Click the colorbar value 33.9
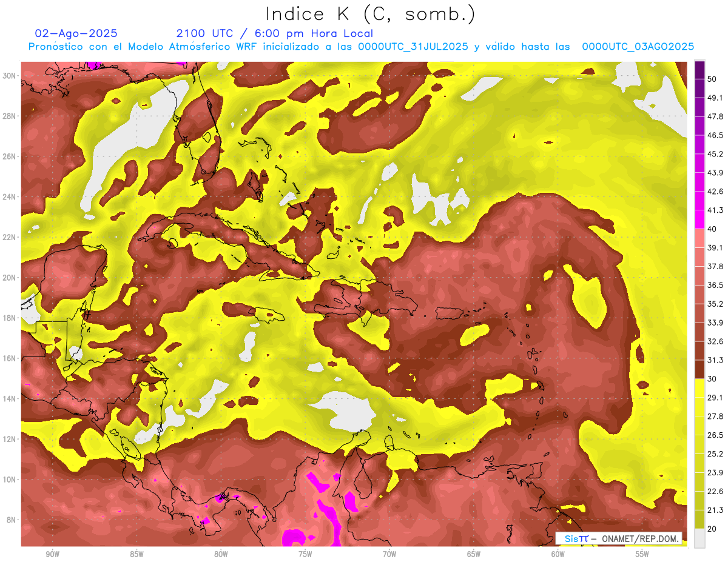 coord(715,323)
